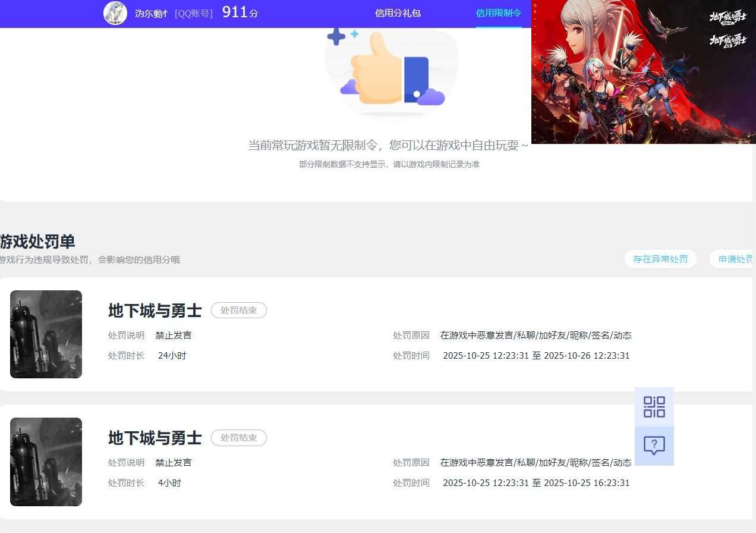Open game thumbnail of the 24小时 penalty card
756x533 pixels.
[x=46, y=334]
